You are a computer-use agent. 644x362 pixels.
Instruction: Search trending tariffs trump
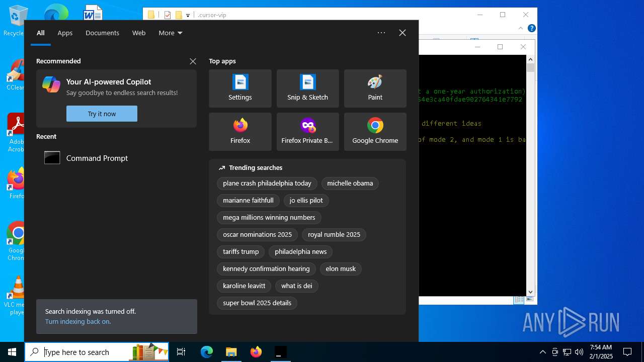click(241, 252)
